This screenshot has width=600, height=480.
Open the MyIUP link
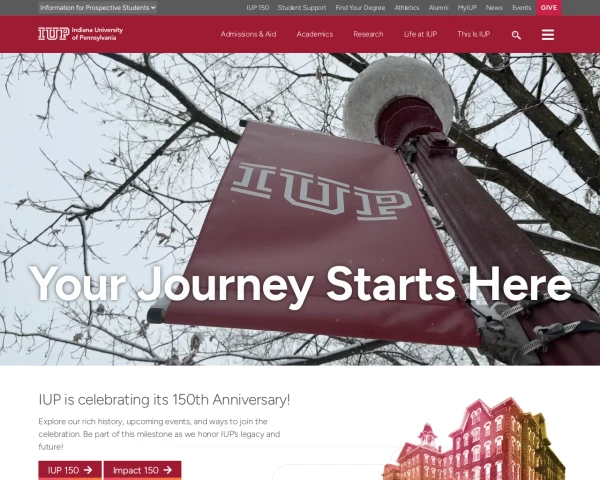coord(467,8)
